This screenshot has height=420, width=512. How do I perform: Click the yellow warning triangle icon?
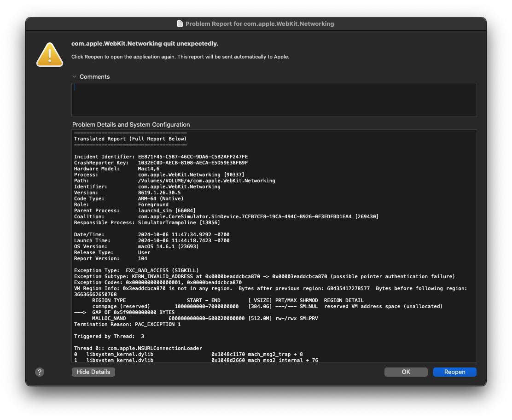tap(50, 54)
